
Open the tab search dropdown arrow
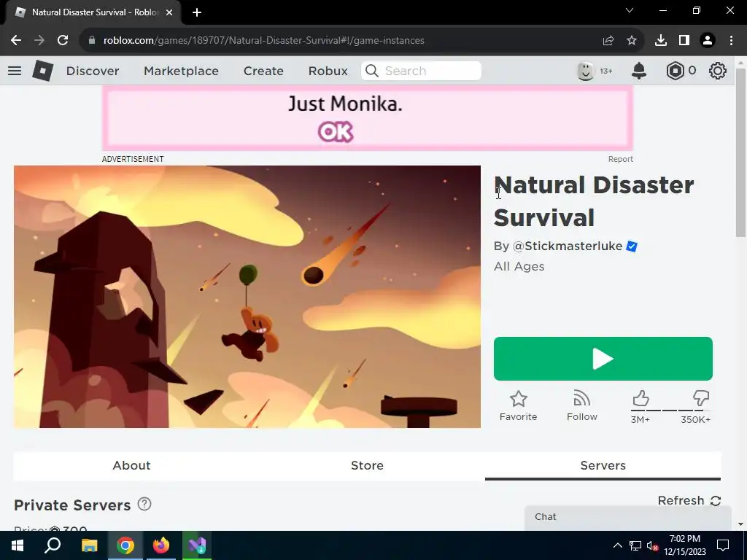point(630,10)
